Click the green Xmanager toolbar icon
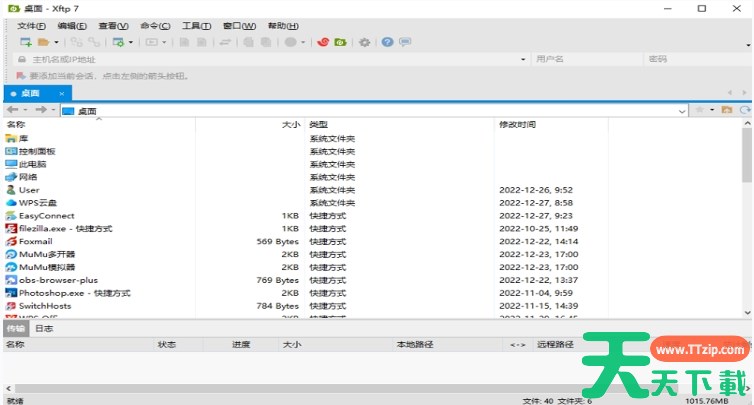 [x=340, y=42]
